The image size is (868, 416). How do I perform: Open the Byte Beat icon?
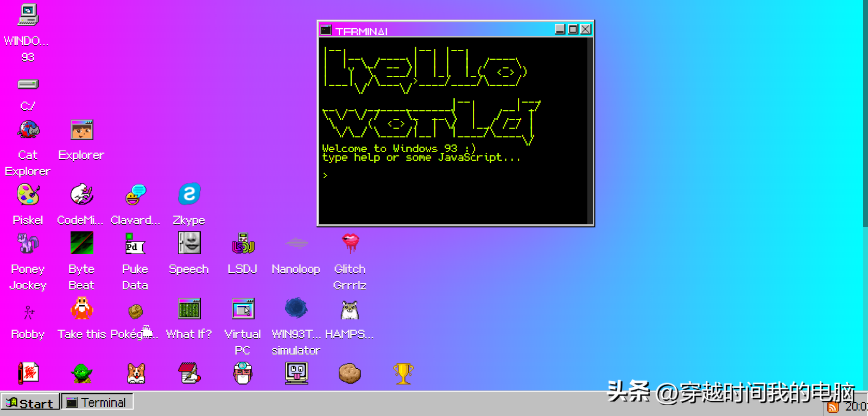[x=81, y=243]
